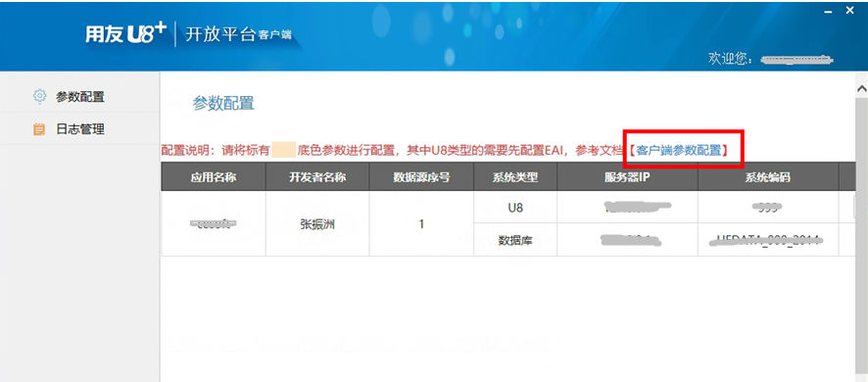Select the 服务器IP column header

click(627, 177)
